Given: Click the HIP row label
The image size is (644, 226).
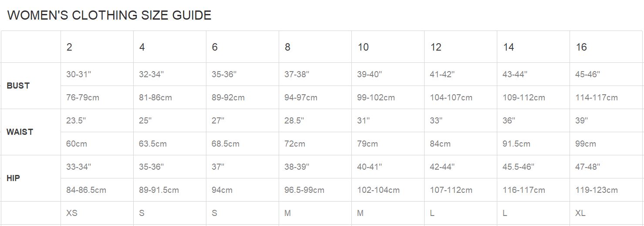Looking at the screenshot, I should click(x=13, y=178).
